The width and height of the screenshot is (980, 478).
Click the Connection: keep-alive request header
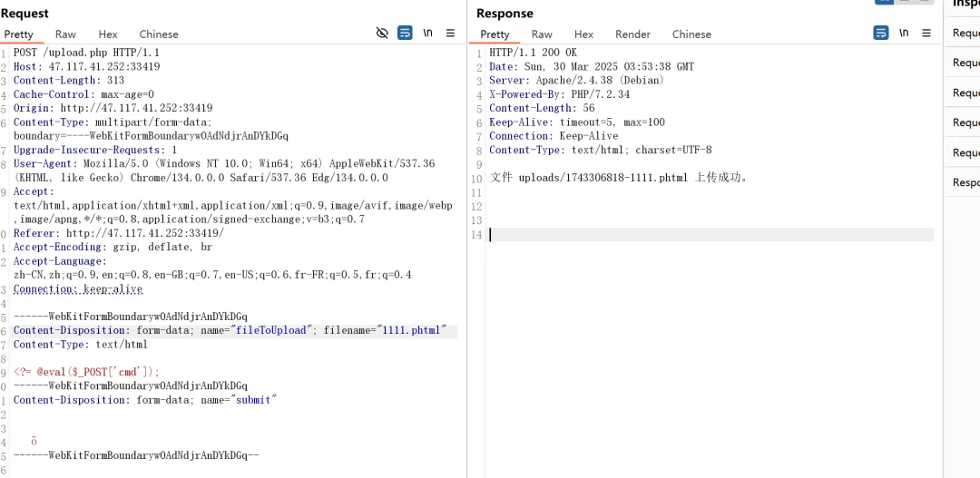coord(77,288)
